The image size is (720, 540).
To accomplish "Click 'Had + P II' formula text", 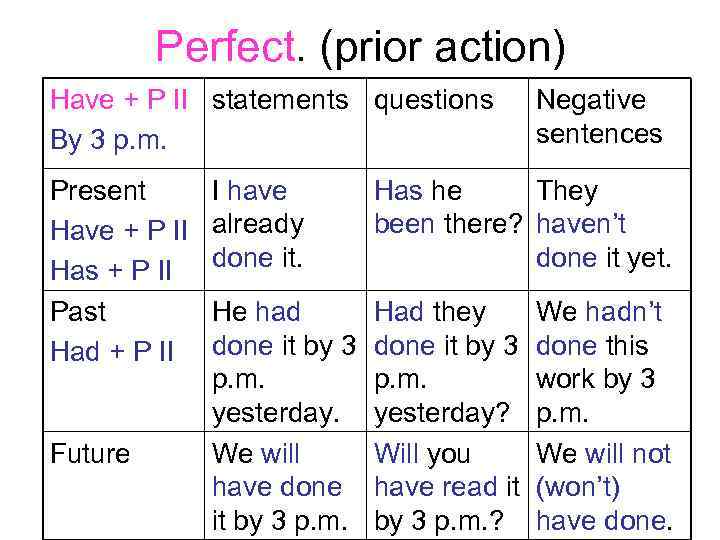I will coord(112,352).
